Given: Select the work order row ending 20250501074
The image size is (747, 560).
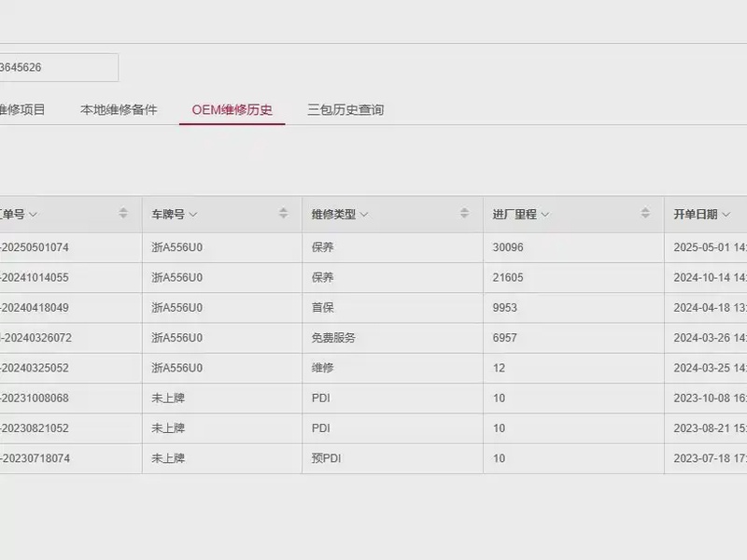Looking at the screenshot, I should tap(35, 247).
